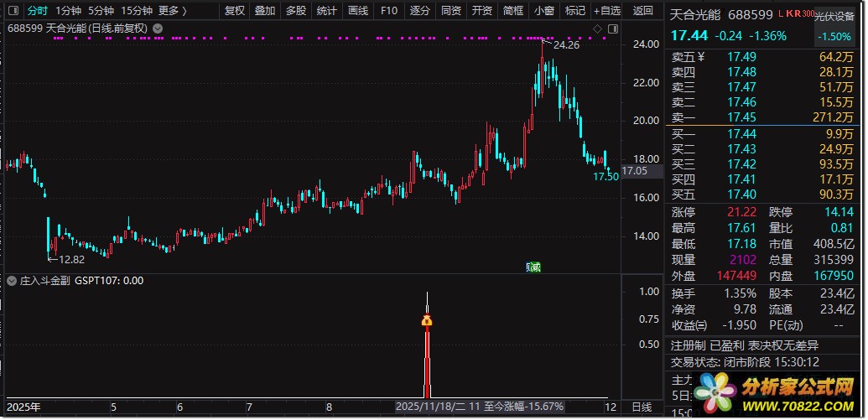Open the 统计 statistics tool
The width and height of the screenshot is (868, 420).
[x=327, y=11]
